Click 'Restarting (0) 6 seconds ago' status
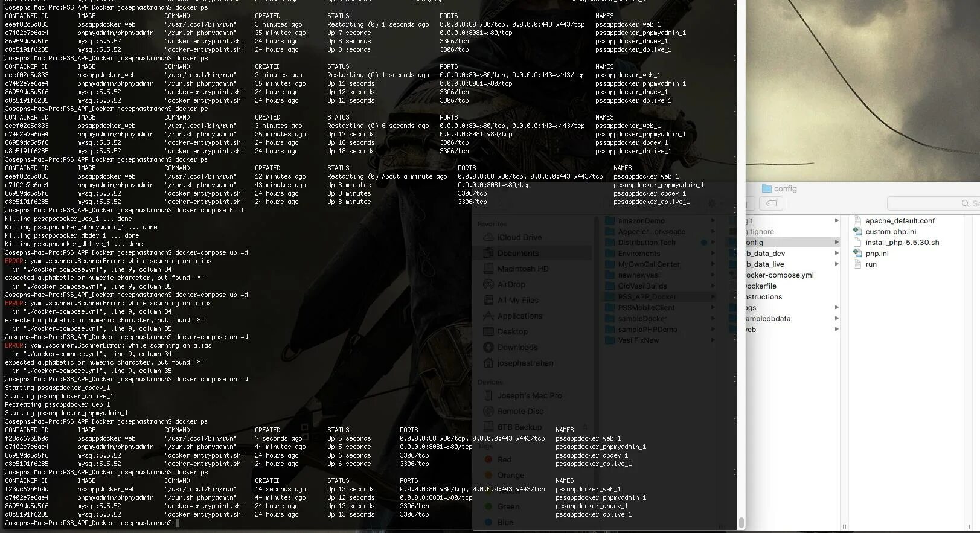Image resolution: width=980 pixels, height=533 pixels. [x=378, y=126]
